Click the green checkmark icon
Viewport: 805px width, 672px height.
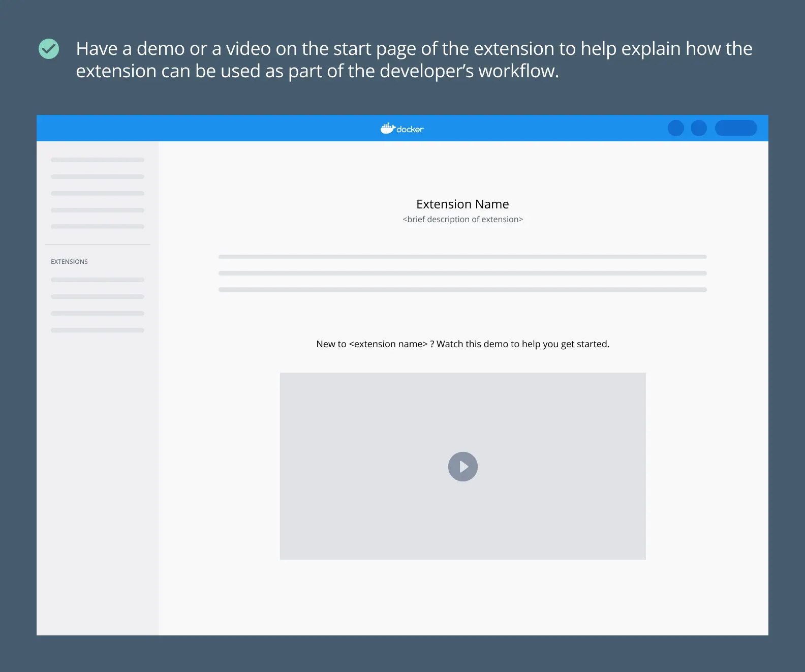coord(49,49)
